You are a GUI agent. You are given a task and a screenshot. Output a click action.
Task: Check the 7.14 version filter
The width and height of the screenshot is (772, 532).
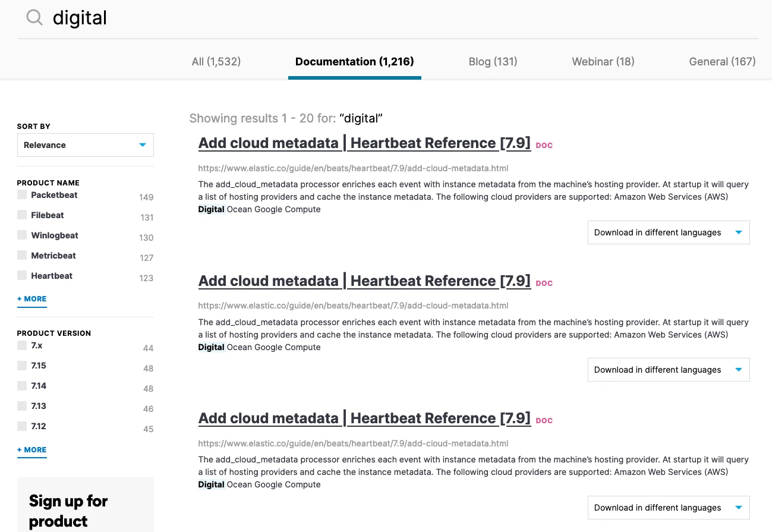point(22,386)
